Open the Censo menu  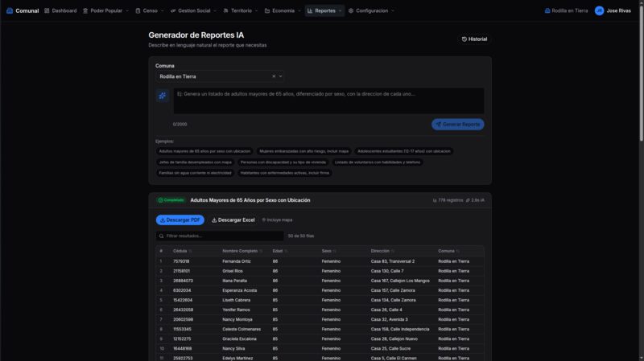pyautogui.click(x=150, y=10)
